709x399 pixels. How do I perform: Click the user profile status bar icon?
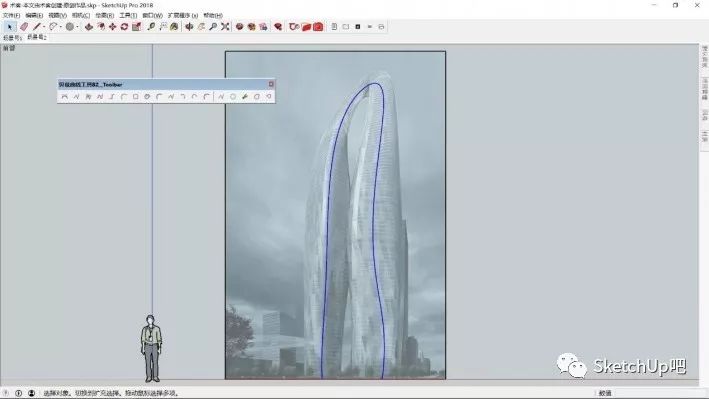click(31, 393)
